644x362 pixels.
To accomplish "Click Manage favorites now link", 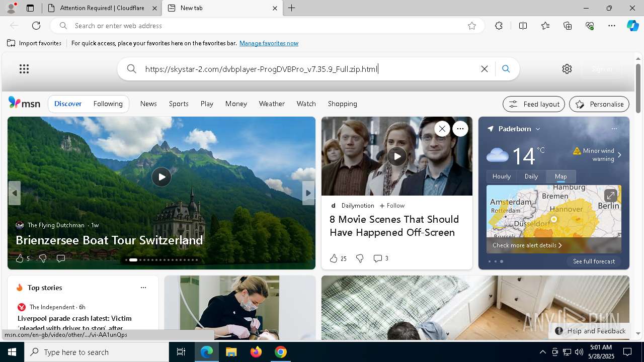I will click(x=269, y=43).
